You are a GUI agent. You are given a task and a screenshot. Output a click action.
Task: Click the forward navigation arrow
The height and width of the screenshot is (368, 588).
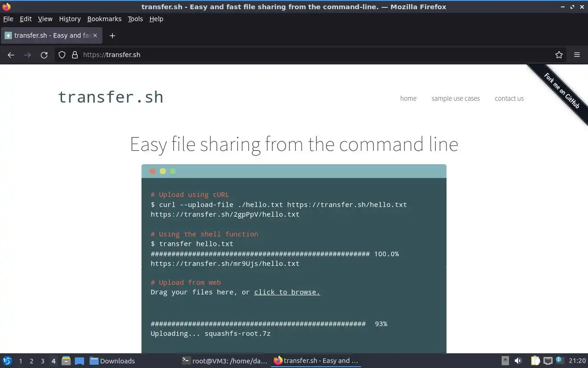tap(28, 55)
